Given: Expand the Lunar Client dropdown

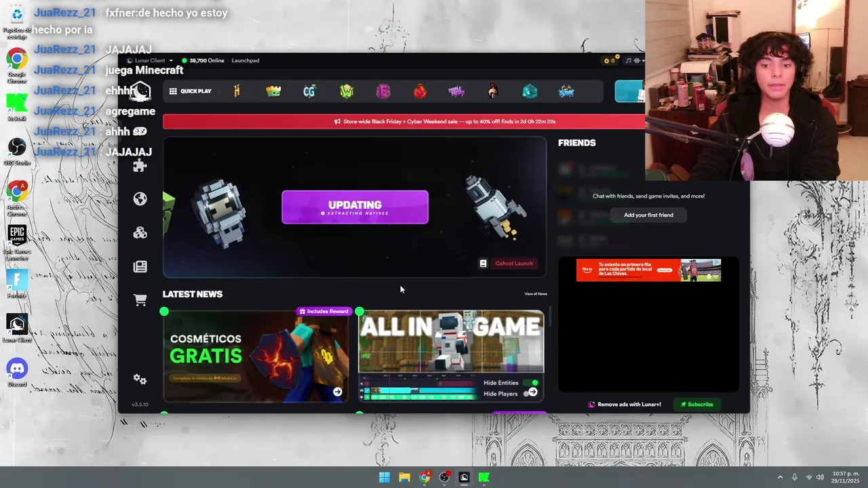Looking at the screenshot, I should coord(149,60).
